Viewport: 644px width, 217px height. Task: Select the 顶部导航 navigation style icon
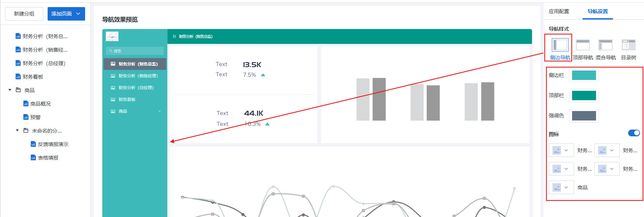coord(583,45)
